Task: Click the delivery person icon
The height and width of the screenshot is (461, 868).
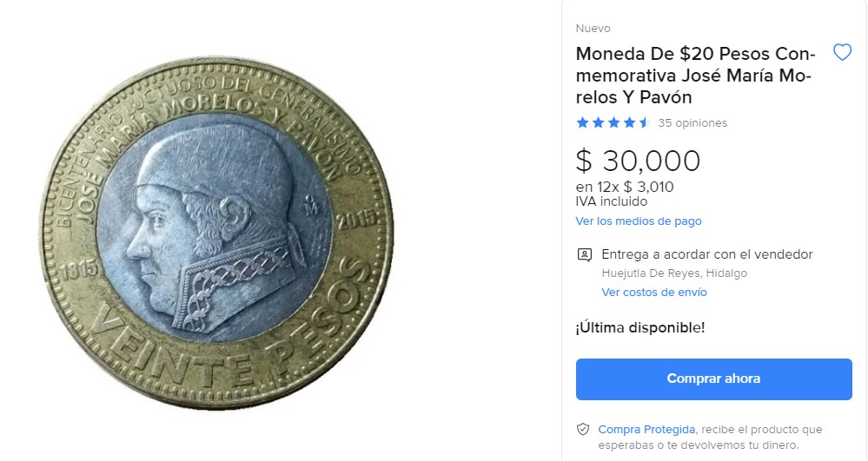Action: pyautogui.click(x=585, y=254)
